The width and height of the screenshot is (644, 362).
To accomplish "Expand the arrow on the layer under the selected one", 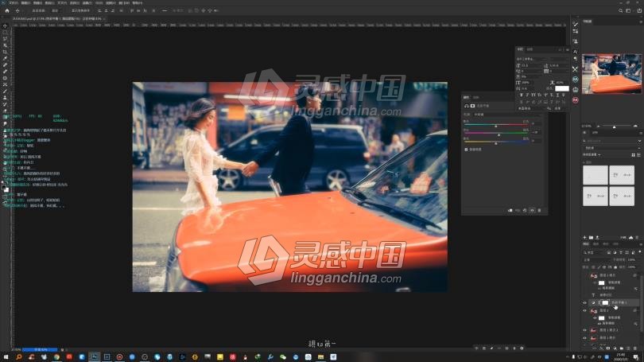I will (x=636, y=310).
